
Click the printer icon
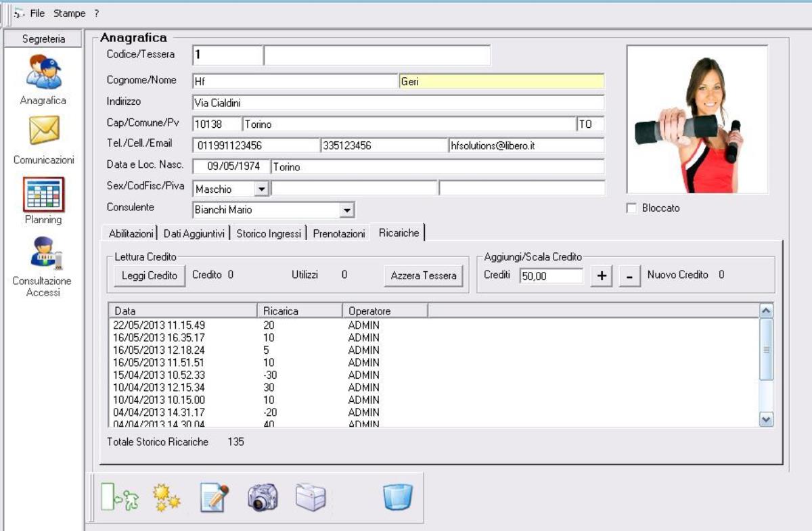point(311,498)
